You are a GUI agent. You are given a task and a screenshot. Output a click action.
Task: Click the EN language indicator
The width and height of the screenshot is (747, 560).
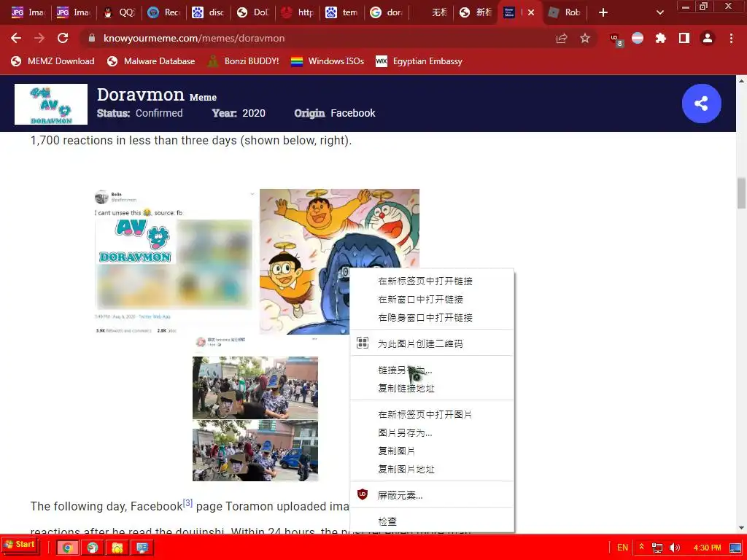(622, 548)
